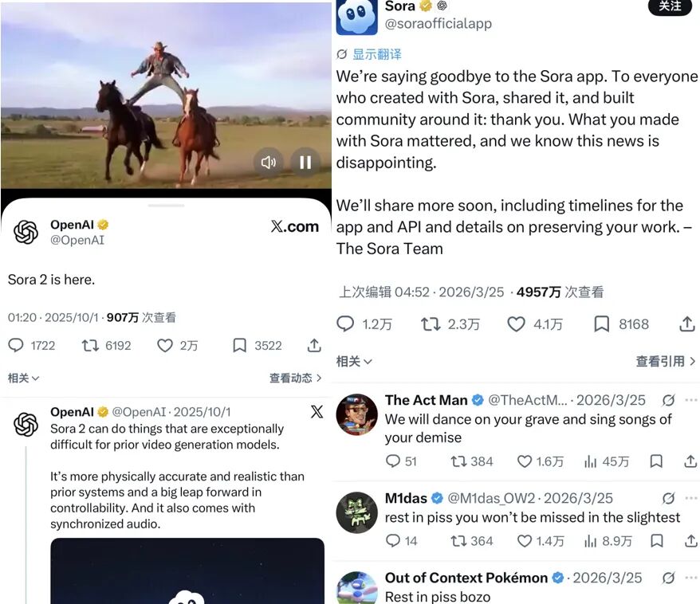Image resolution: width=700 pixels, height=604 pixels.
Task: Open more options on The Act Man reply
Action: click(691, 400)
